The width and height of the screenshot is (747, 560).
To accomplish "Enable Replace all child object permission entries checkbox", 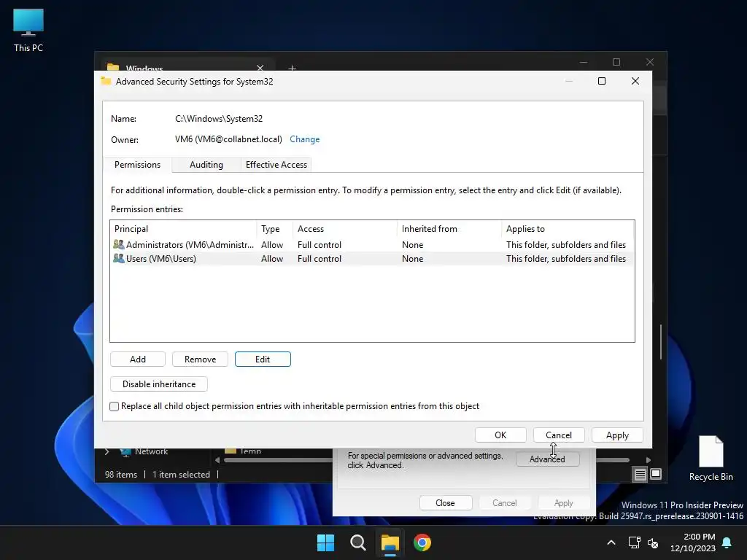I will tap(115, 406).
